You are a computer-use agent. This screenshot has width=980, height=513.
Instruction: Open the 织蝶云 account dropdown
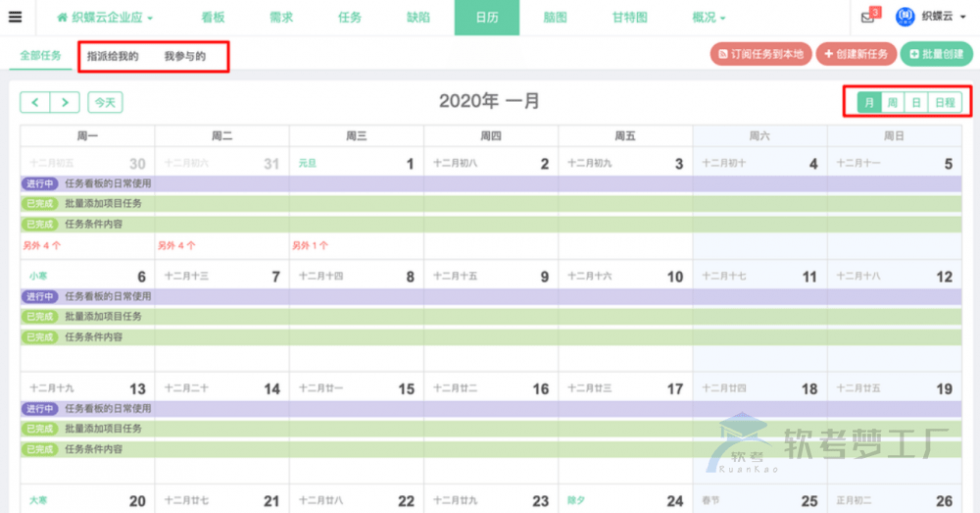[944, 17]
